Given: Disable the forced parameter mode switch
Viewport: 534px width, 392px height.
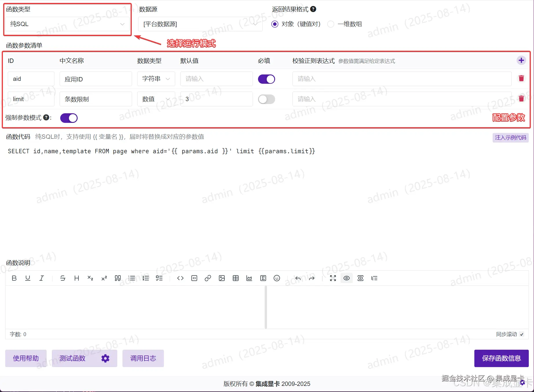Looking at the screenshot, I should point(69,118).
